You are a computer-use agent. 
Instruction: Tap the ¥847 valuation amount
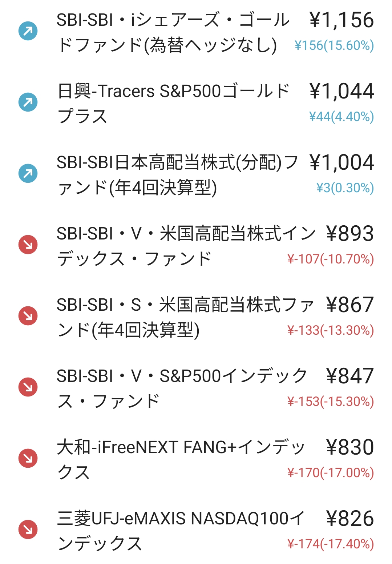point(349,376)
